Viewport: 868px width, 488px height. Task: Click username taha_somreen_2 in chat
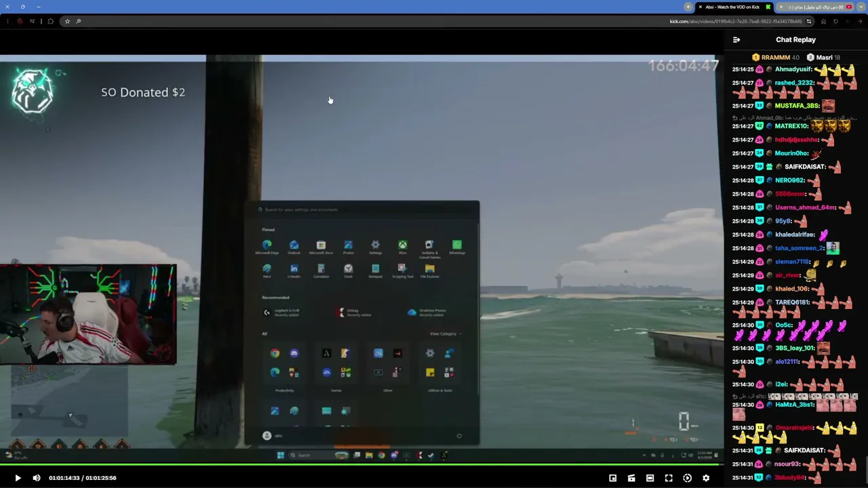(800, 248)
